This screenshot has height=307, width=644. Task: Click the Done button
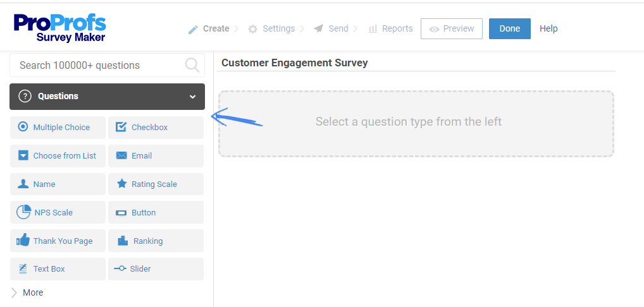click(510, 28)
